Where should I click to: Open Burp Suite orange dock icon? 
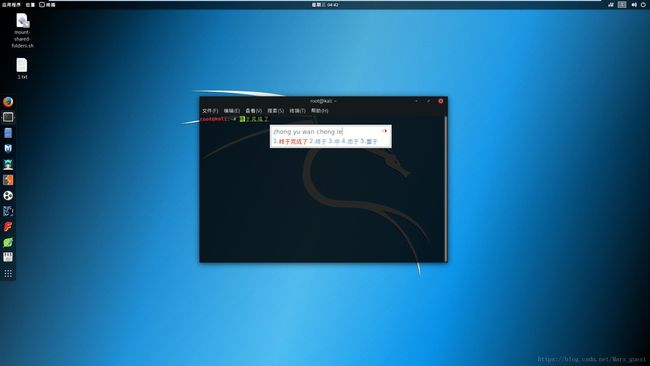[8, 180]
